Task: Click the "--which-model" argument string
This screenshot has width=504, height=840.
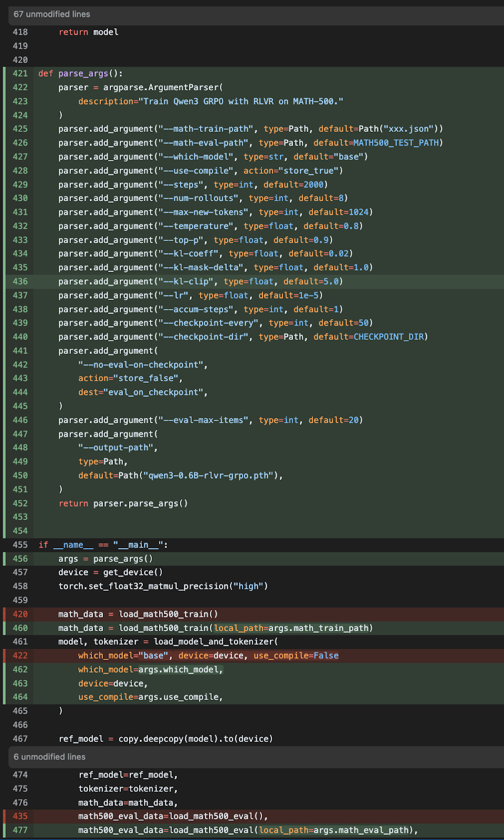Action: tap(196, 156)
